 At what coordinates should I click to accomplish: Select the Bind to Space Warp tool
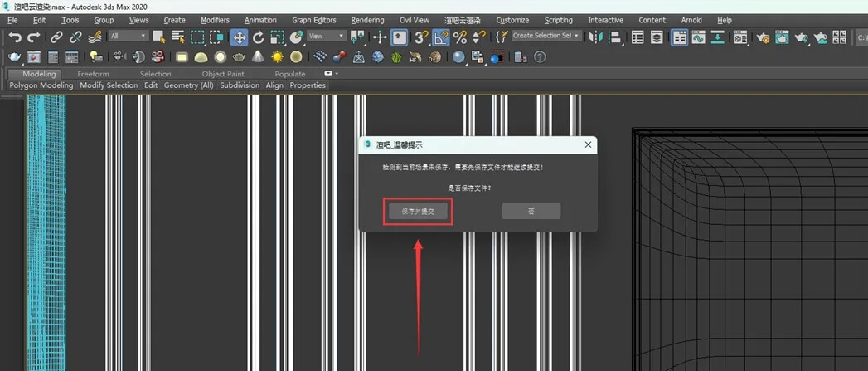[95, 37]
